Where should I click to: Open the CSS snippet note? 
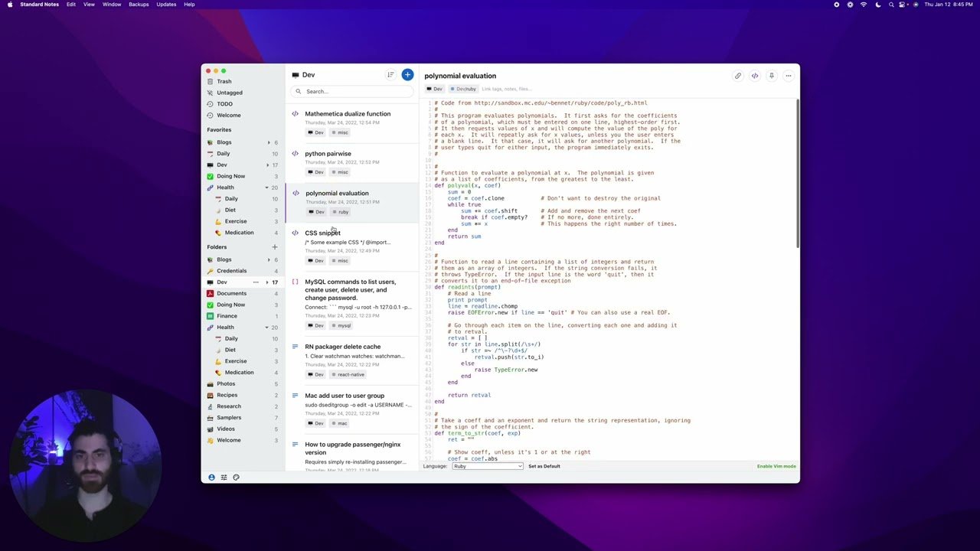(352, 246)
